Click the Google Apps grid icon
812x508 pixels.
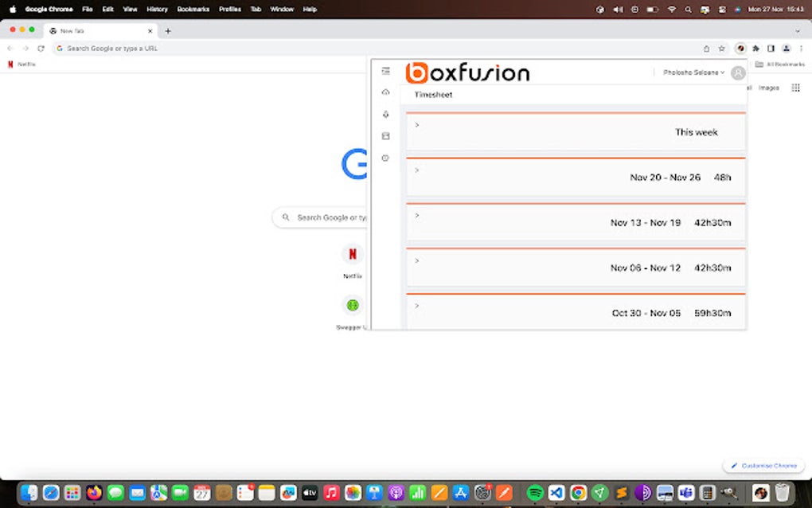794,88
